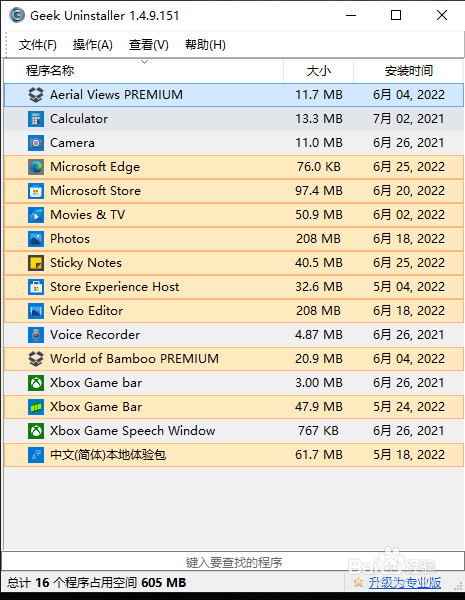Click the Camera app icon
The image size is (465, 600).
36,143
